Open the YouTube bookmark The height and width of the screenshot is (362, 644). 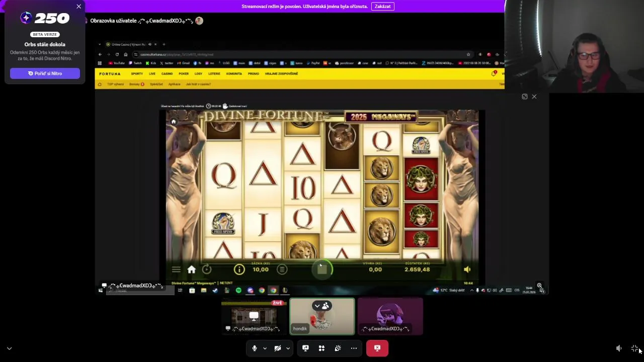tap(117, 63)
